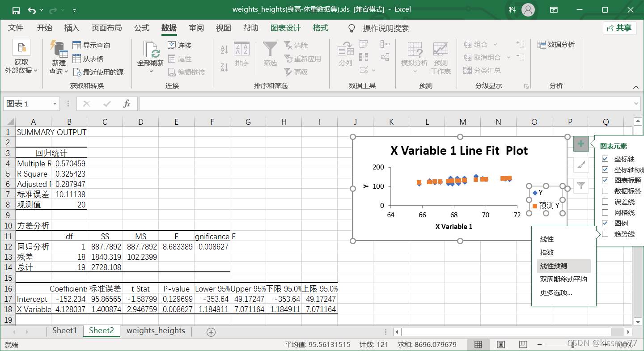Open the 公式 (Formulas) ribbon tab
The height and width of the screenshot is (351, 644).
point(142,28)
